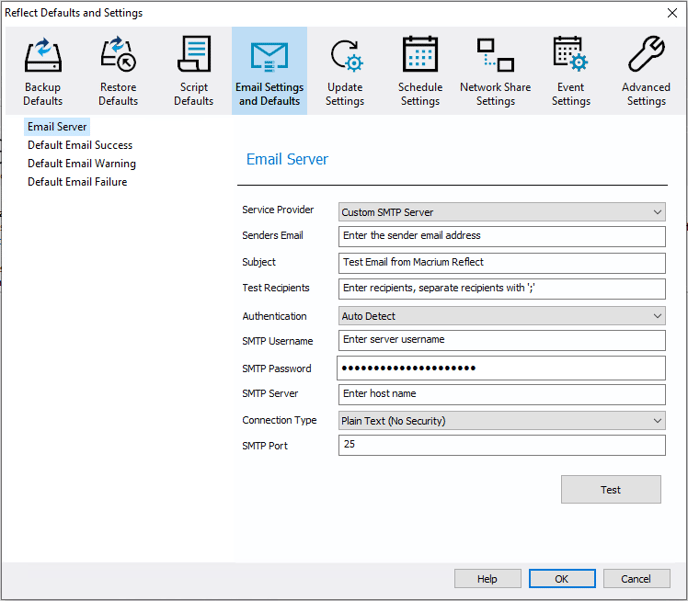The height and width of the screenshot is (601, 688).
Task: Click the Subject text field
Action: point(502,263)
